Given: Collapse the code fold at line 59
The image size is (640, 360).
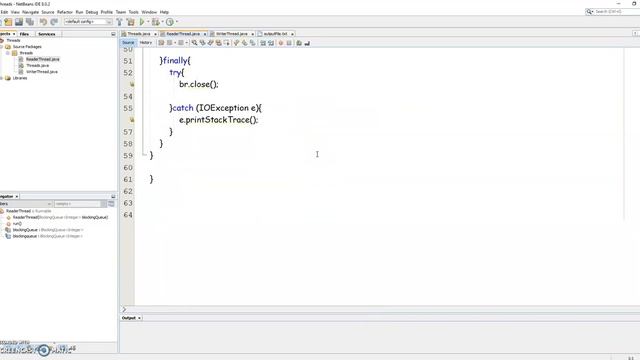Looking at the screenshot, I should [144, 154].
